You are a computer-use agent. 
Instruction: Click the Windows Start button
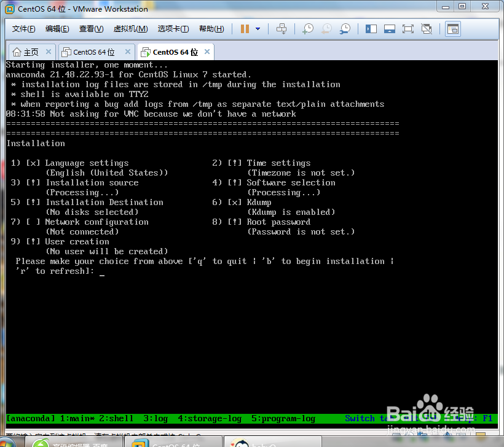coord(7,443)
